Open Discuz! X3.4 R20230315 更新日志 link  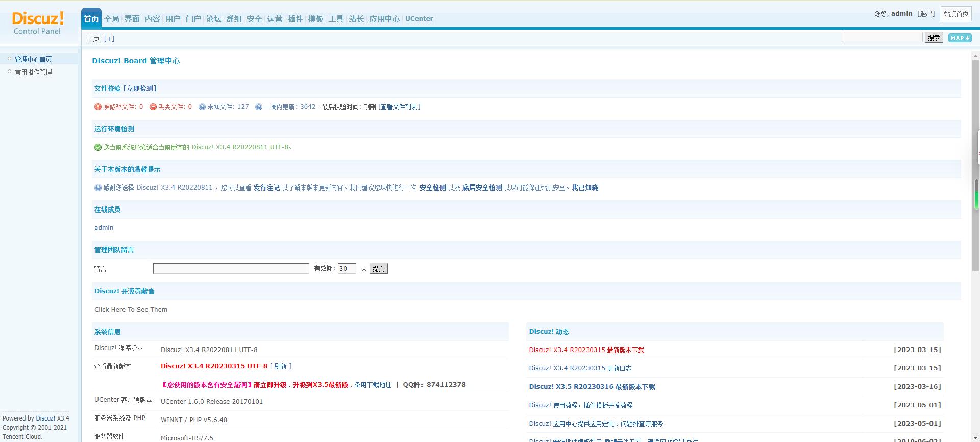[x=580, y=368]
